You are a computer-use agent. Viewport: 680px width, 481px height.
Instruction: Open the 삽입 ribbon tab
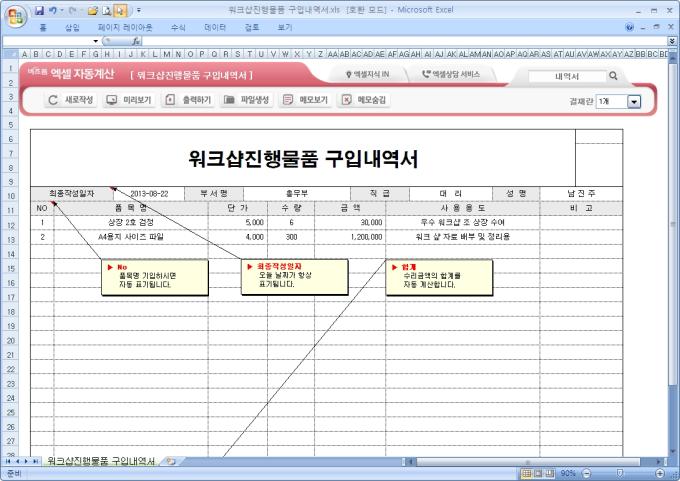pyautogui.click(x=72, y=28)
